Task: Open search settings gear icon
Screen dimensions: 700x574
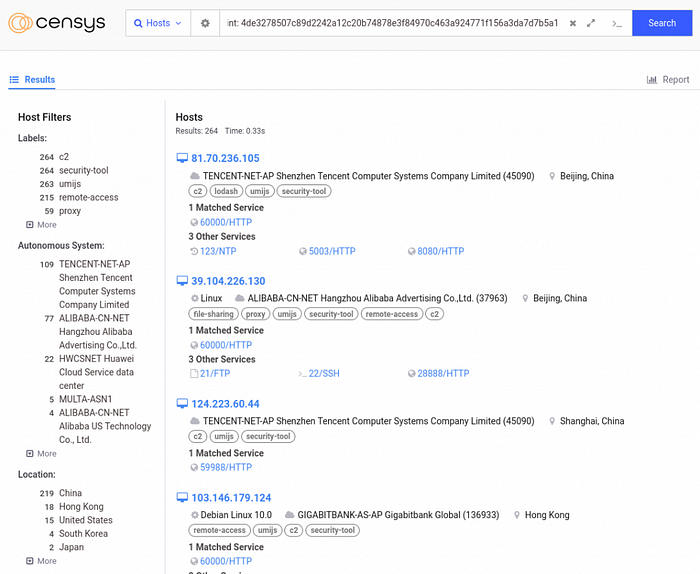Action: click(205, 23)
